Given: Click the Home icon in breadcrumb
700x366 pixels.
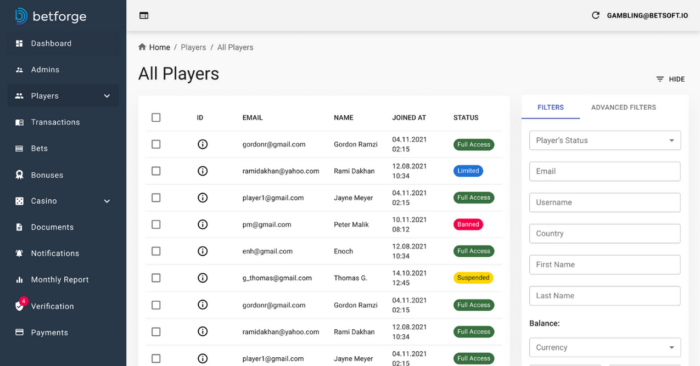Looking at the screenshot, I should [142, 47].
